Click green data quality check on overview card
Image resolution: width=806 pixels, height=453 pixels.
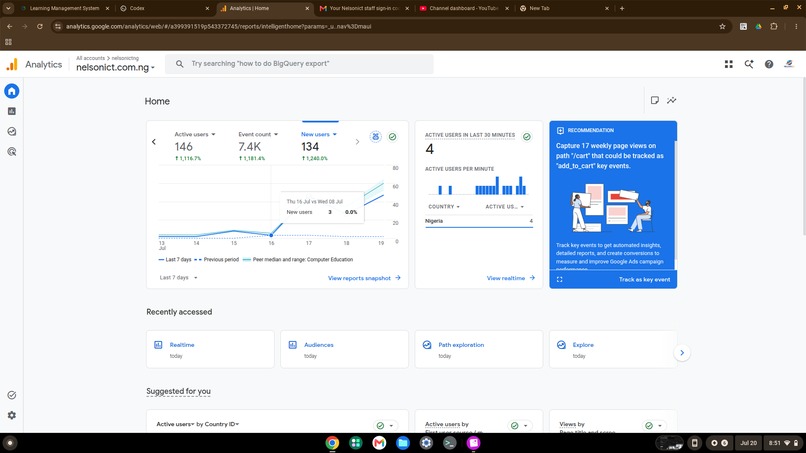pyautogui.click(x=393, y=137)
